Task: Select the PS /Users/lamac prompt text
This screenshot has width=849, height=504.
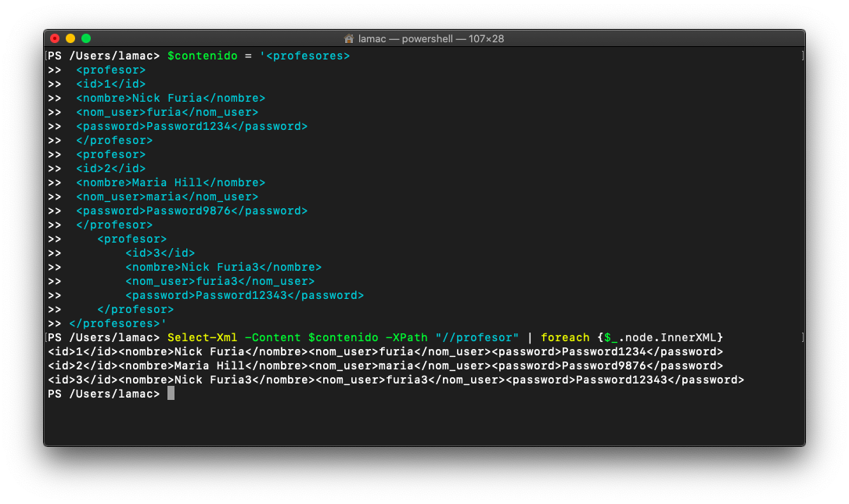Action: pos(103,394)
